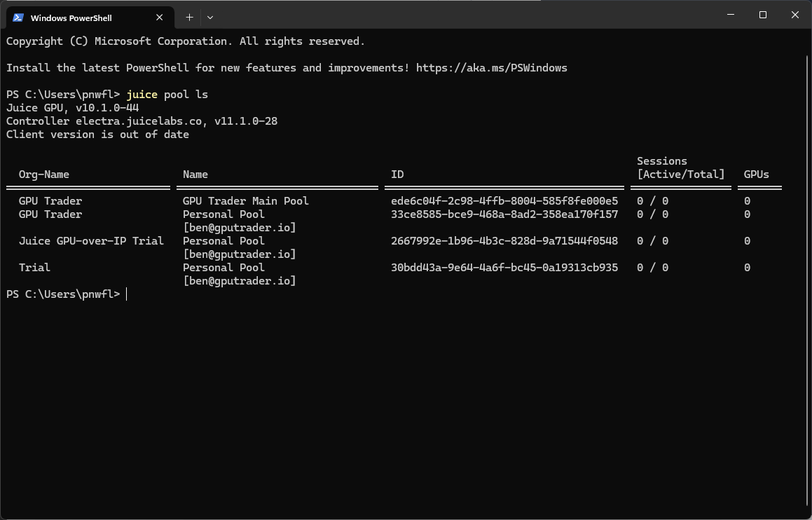Viewport: 812px width, 520px height.
Task: Click the Sessions [Active/Total] column header
Action: point(680,167)
